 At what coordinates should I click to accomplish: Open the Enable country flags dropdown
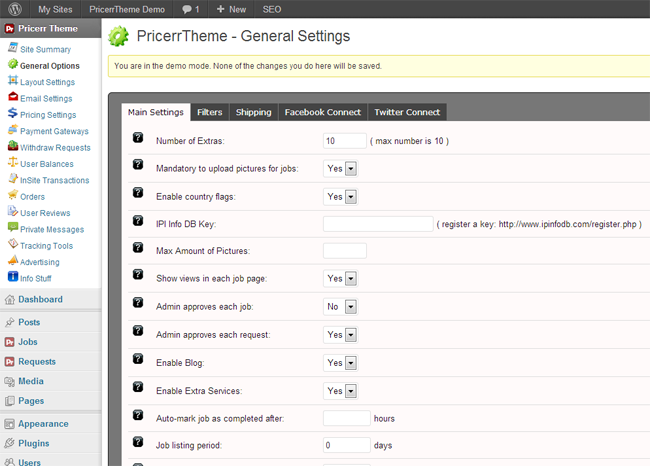point(340,197)
